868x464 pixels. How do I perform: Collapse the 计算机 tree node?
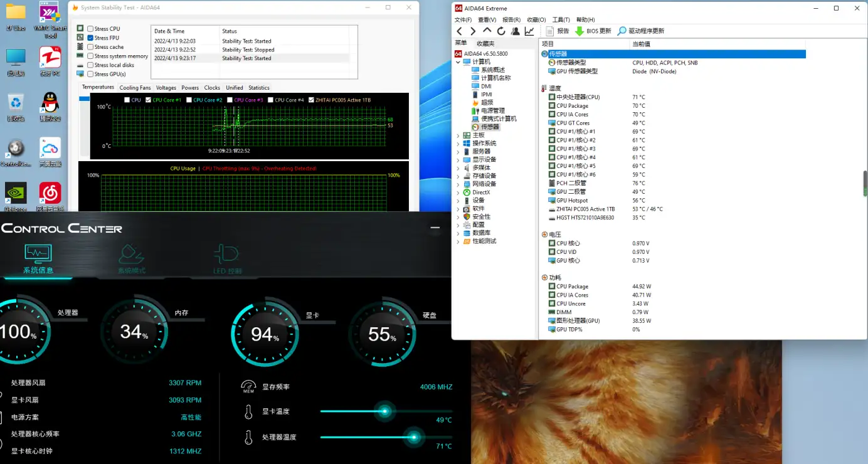pos(458,62)
